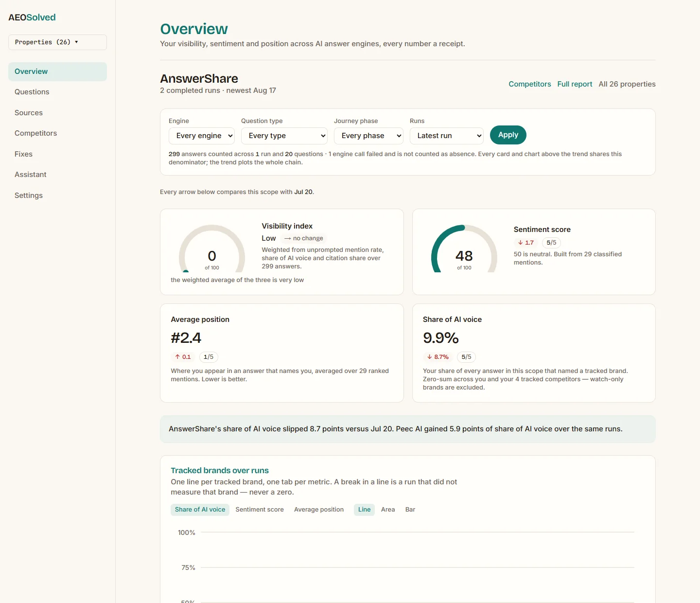
Task: Select the Area chart type
Action: coord(388,510)
